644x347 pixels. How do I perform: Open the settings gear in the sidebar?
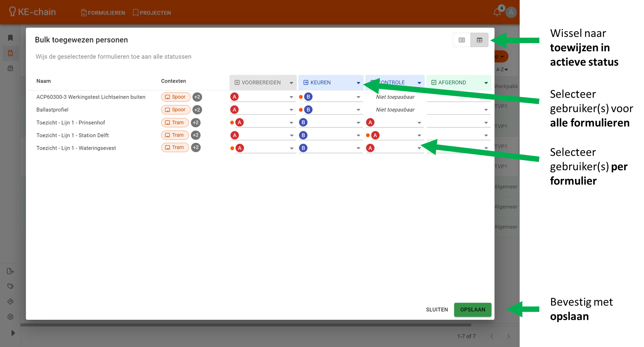11,317
